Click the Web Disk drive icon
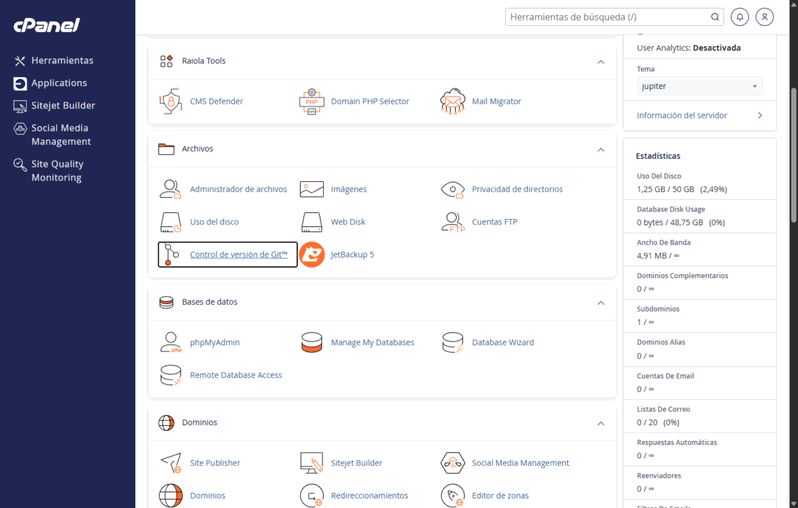798x508 pixels. click(311, 222)
